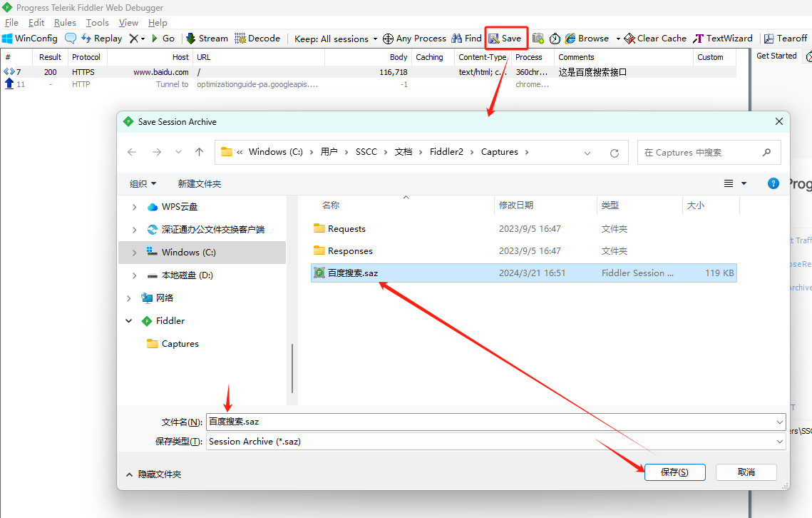Expand the Windows (C:) tree node

coord(134,253)
